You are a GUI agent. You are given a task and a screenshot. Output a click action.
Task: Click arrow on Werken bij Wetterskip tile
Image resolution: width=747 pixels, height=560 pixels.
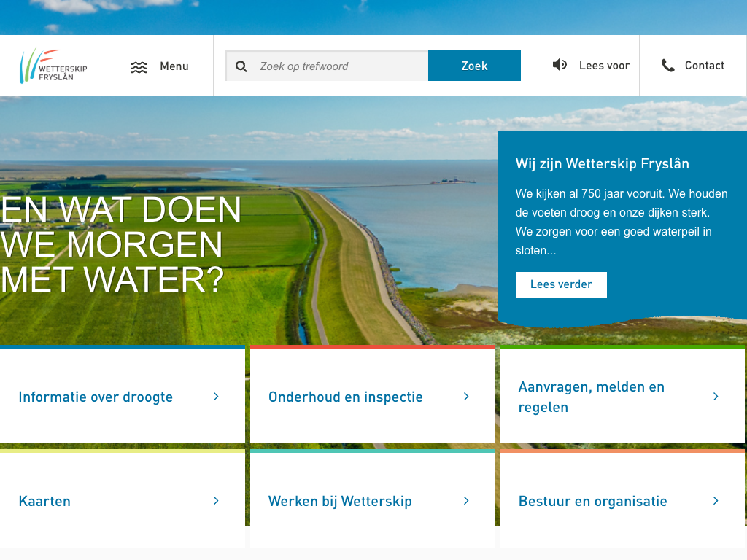(466, 501)
